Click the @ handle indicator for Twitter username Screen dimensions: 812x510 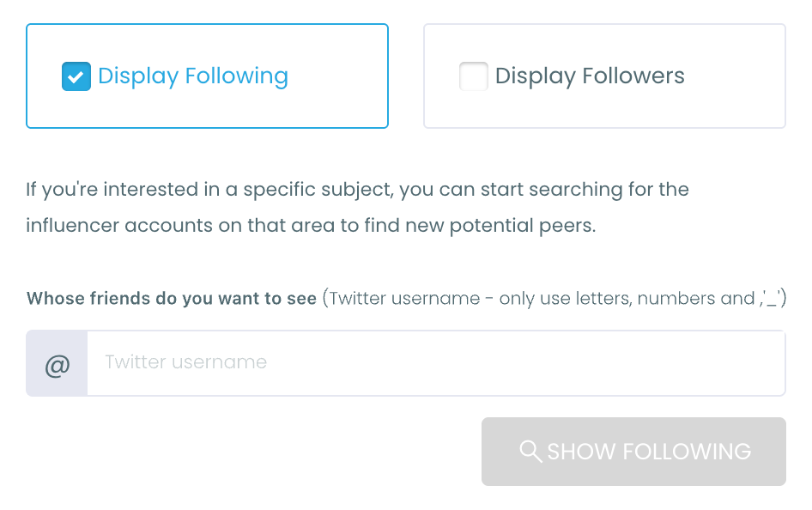tap(56, 362)
